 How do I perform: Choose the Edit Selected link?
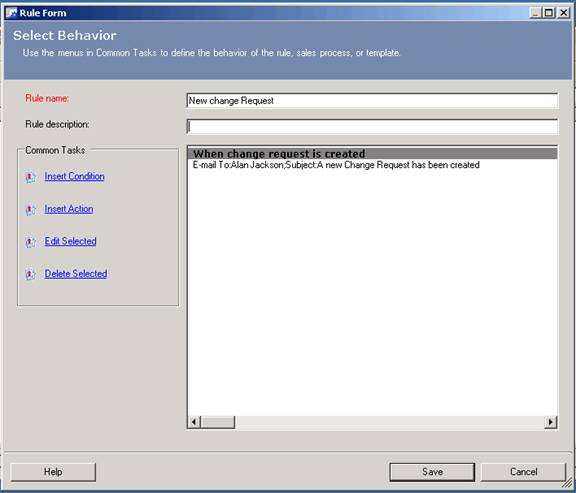coord(71,241)
